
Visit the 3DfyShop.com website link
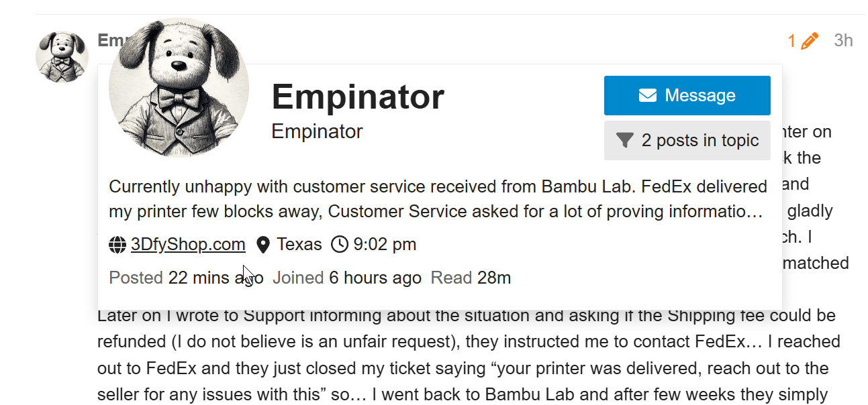(x=188, y=245)
